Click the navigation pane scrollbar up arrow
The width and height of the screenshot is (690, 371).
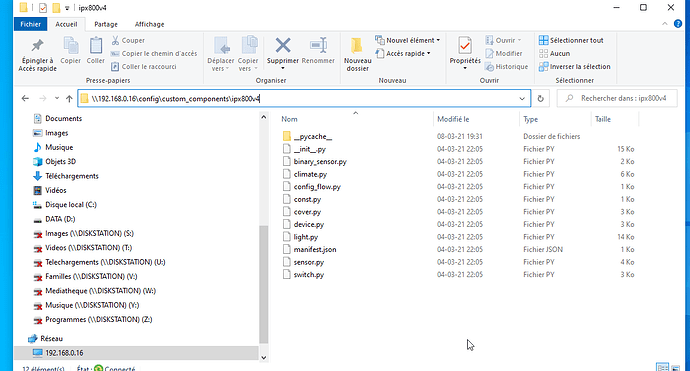pos(264,117)
